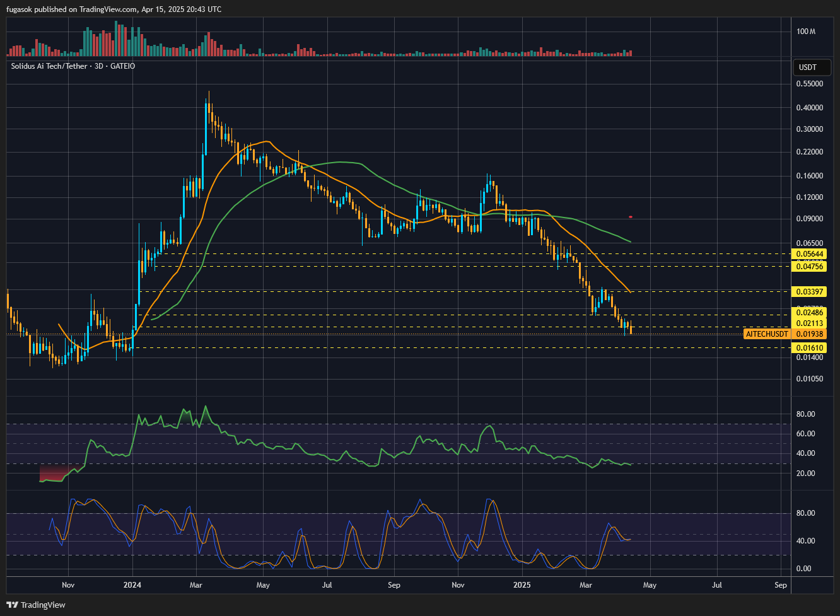Select the 0.02486 level label

[809, 313]
